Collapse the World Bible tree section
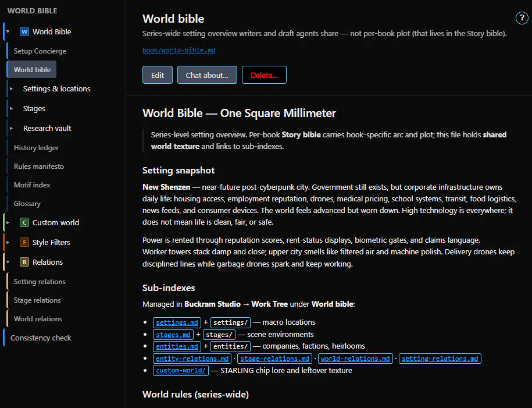Viewport: 532px width, 408px height. coord(8,31)
